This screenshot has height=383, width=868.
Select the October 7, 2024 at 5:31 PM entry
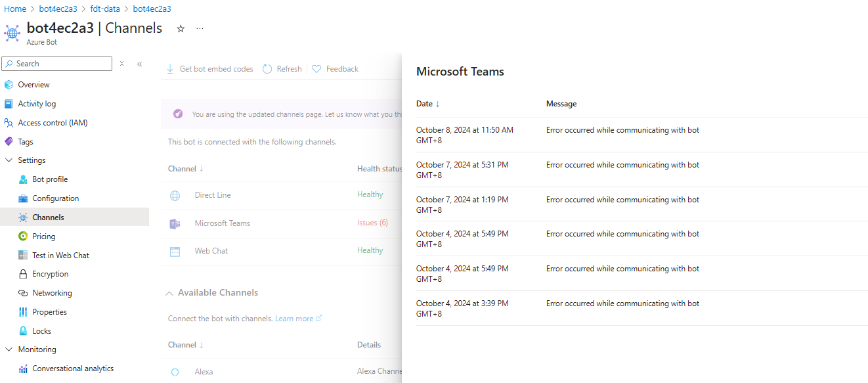642,170
